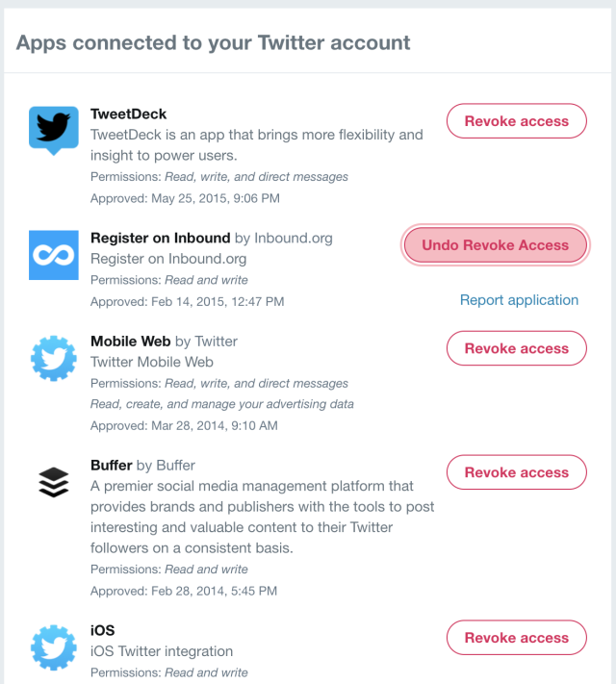Click the iOS Twitter integration icon

[54, 647]
